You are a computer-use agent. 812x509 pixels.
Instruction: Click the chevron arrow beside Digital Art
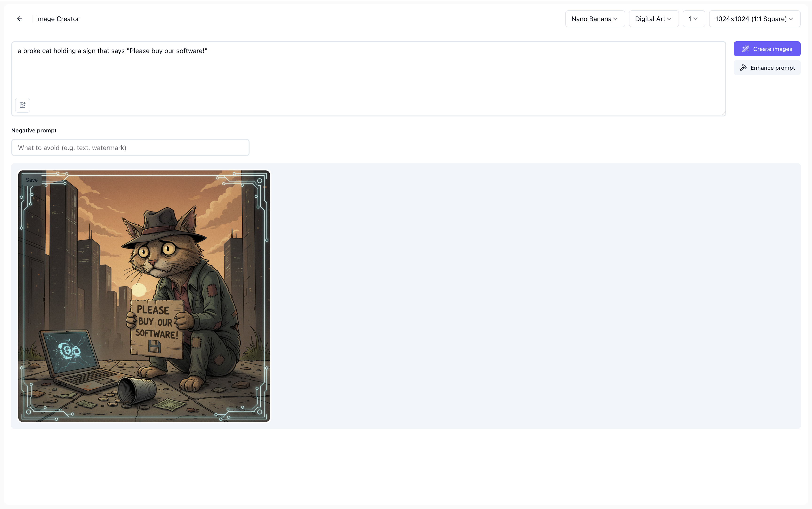[669, 19]
